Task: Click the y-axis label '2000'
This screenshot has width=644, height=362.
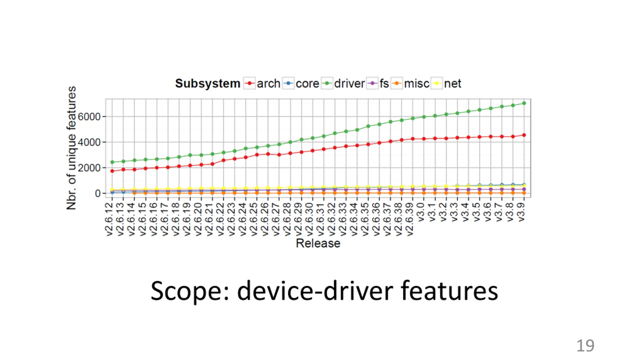Action: click(89, 168)
